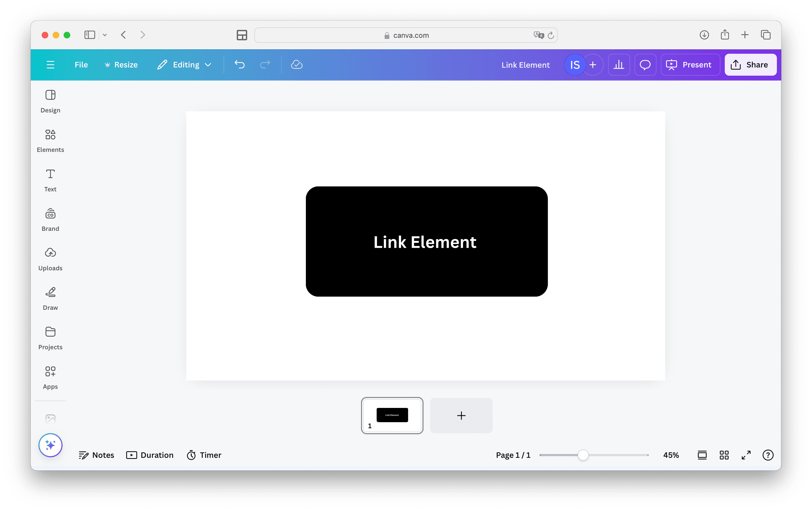Click the Present button
Screen dimensions: 812x511
pos(690,65)
